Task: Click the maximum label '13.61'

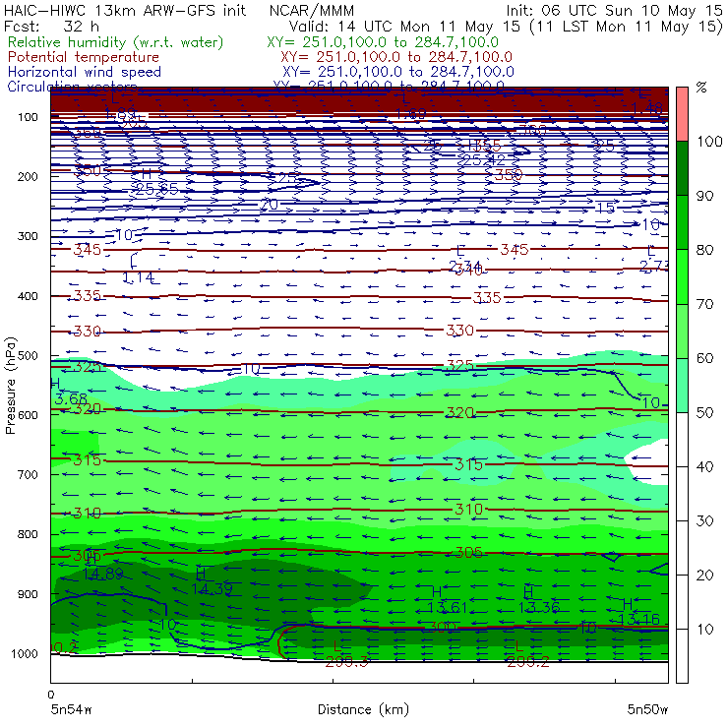Action: (x=447, y=607)
